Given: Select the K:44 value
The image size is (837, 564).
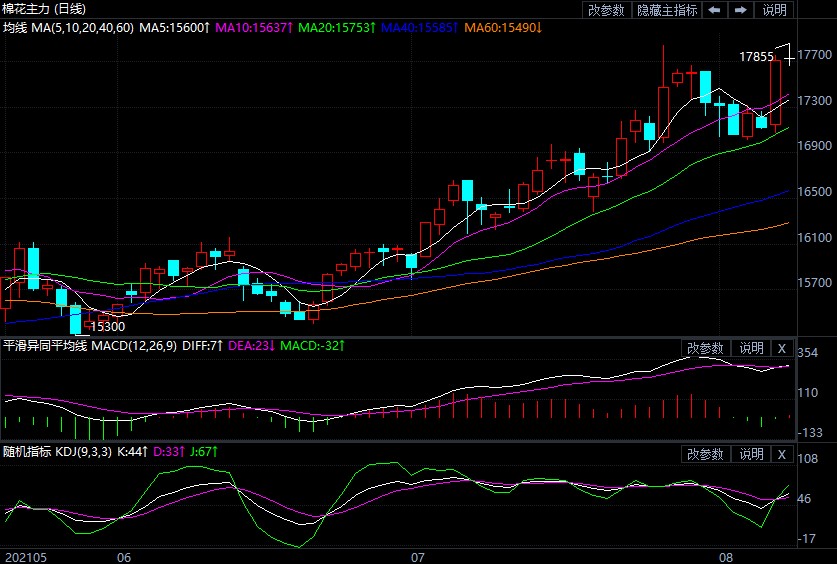Looking at the screenshot, I should 132,452.
